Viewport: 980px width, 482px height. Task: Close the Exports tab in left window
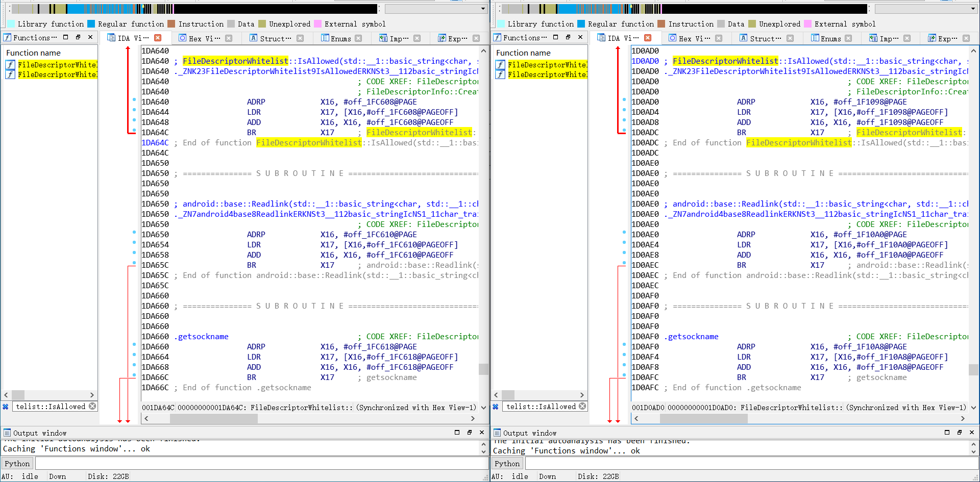point(476,38)
